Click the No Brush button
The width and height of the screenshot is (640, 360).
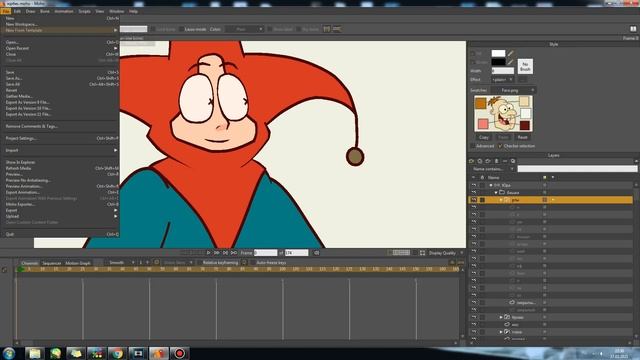coord(525,66)
